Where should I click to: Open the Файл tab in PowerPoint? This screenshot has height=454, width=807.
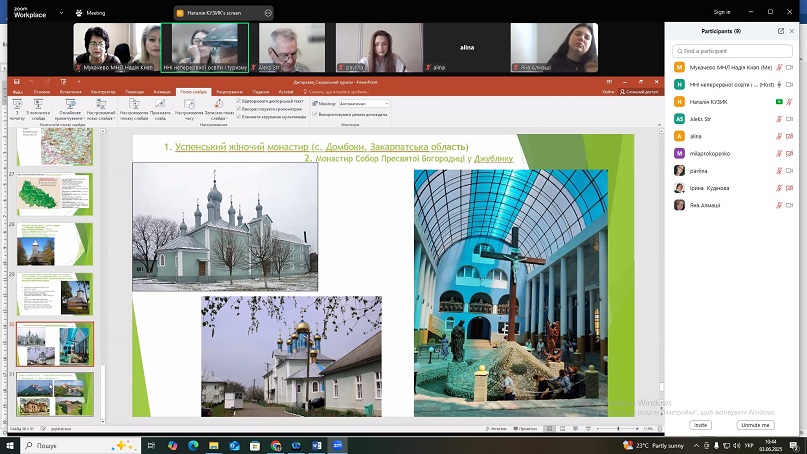(18, 92)
